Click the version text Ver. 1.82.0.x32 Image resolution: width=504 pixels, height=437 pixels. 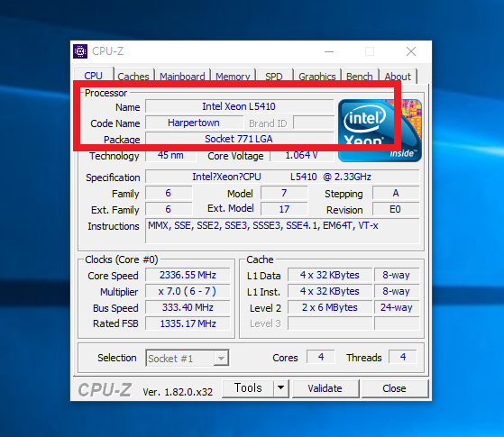click(178, 392)
